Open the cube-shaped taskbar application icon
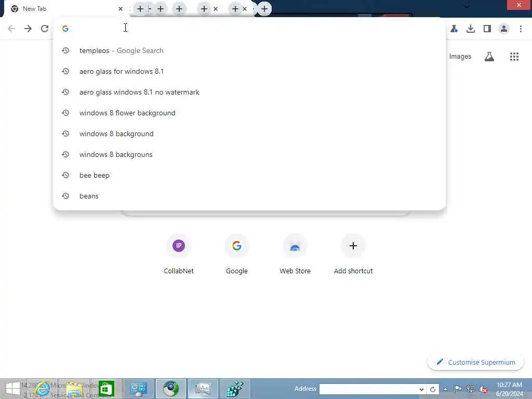Viewport: 532px width, 399px height. 235,389
